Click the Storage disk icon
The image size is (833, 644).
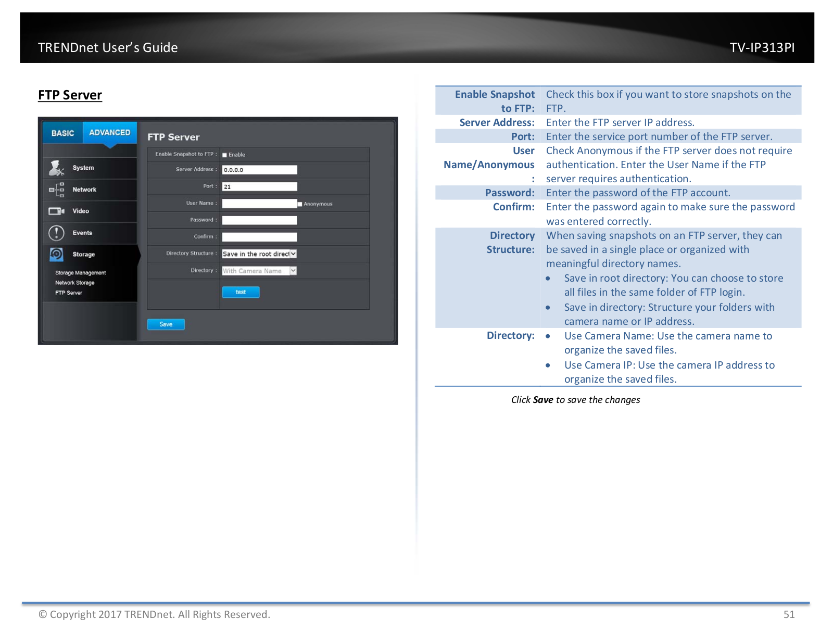56,254
